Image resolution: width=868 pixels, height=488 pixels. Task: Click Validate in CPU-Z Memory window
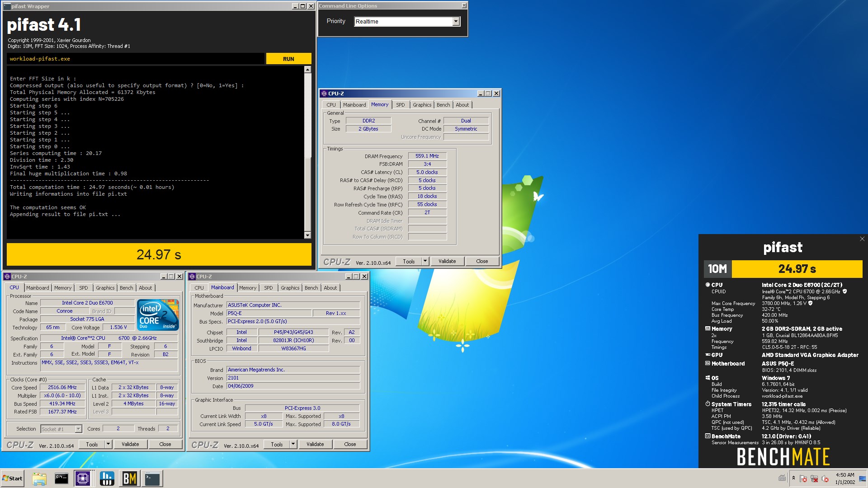tap(447, 261)
